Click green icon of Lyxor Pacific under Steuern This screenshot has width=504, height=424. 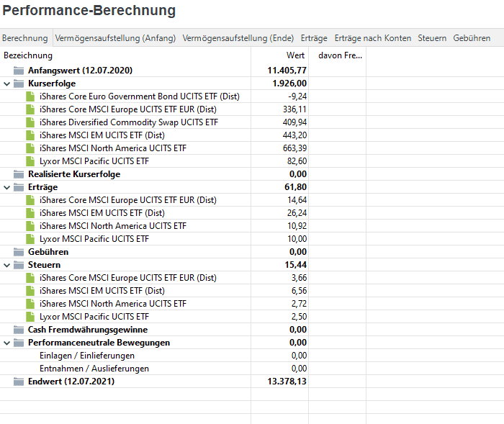30,317
